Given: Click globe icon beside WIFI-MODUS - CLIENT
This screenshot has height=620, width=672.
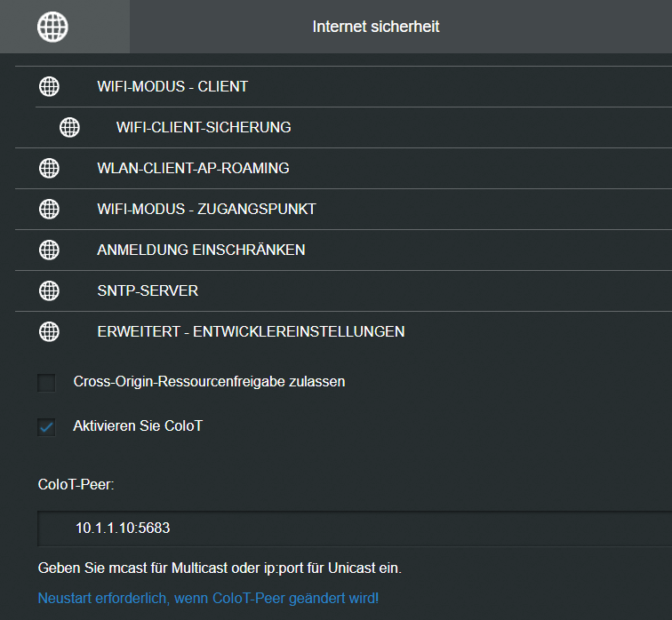Looking at the screenshot, I should 49,86.
